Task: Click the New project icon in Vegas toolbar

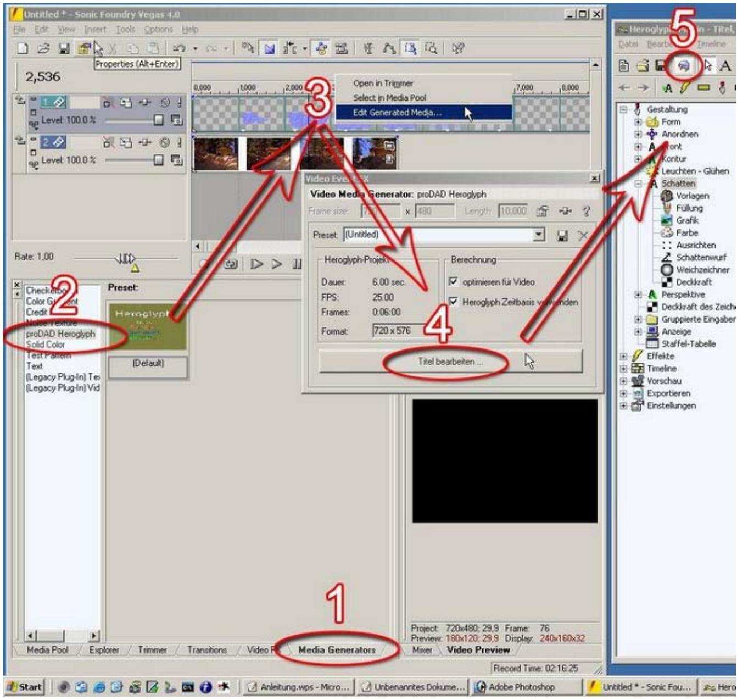Action: pos(23,48)
